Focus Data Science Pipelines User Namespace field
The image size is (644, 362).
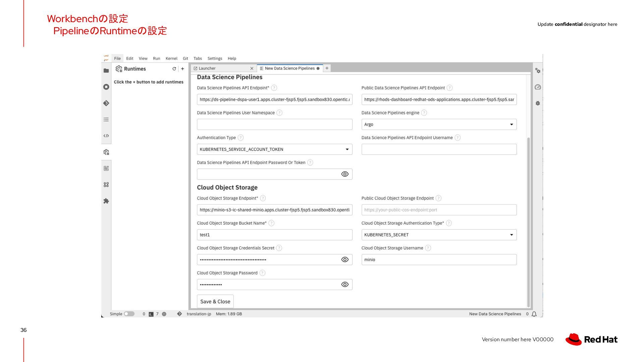click(274, 124)
